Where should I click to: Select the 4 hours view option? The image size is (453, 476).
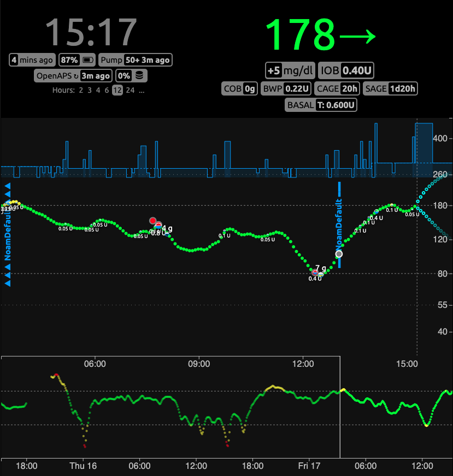pyautogui.click(x=98, y=91)
